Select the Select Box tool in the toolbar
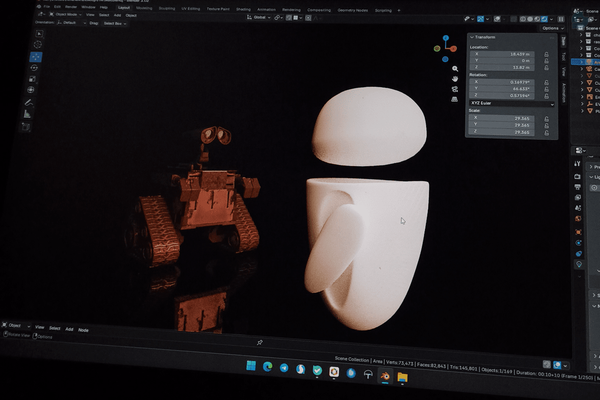 pyautogui.click(x=39, y=34)
